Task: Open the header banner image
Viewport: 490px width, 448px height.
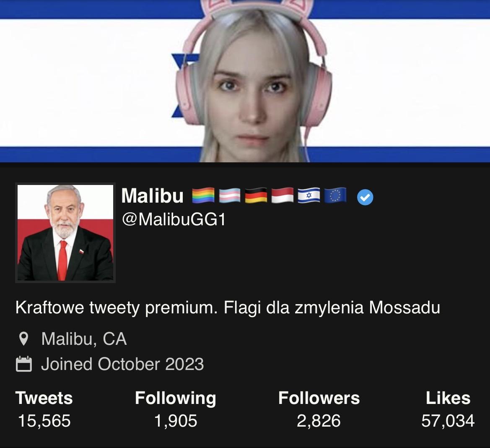Action: click(x=245, y=81)
